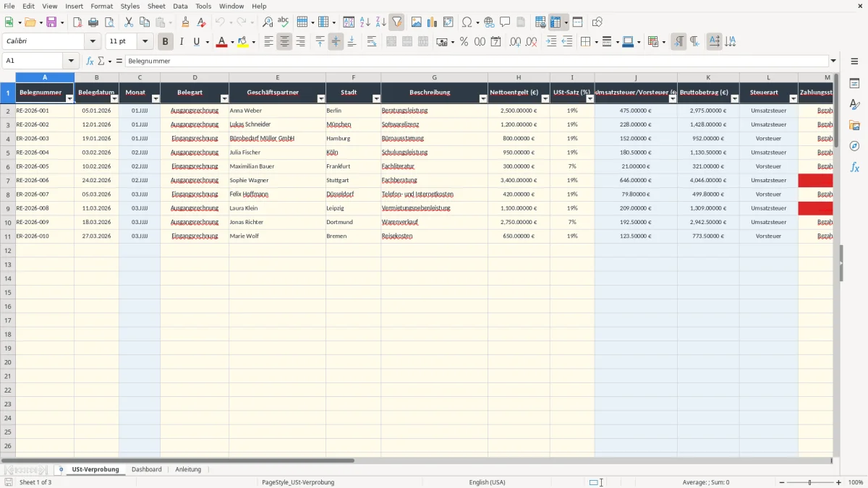The image size is (868, 488).
Task: Click the formula input line
Action: pyautogui.click(x=477, y=61)
